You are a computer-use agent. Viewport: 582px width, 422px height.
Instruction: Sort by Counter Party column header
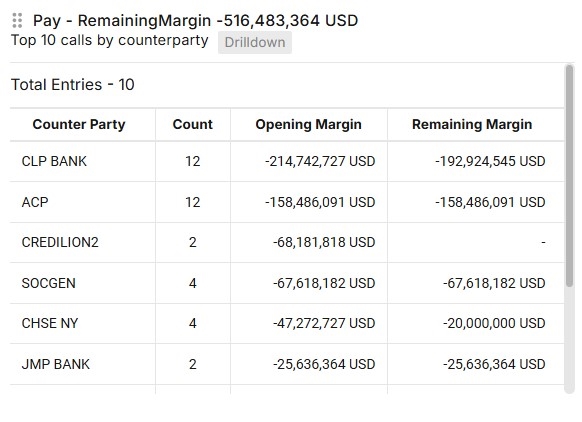[79, 124]
